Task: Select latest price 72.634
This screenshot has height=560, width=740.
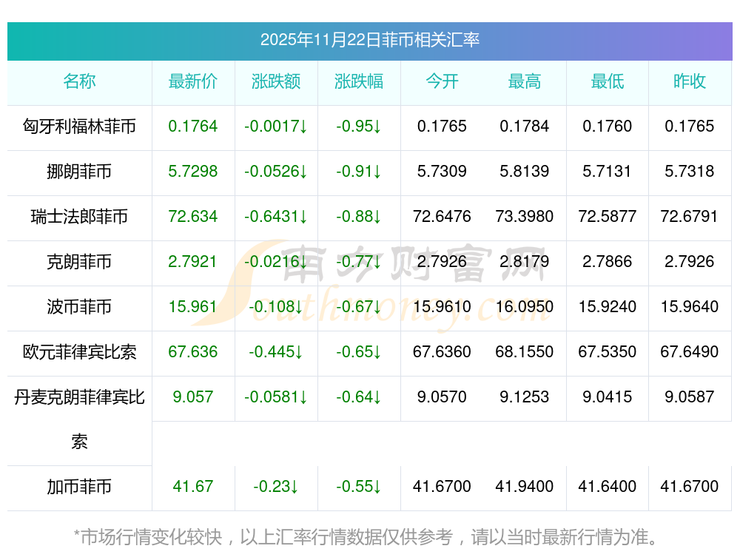Action: (x=193, y=216)
